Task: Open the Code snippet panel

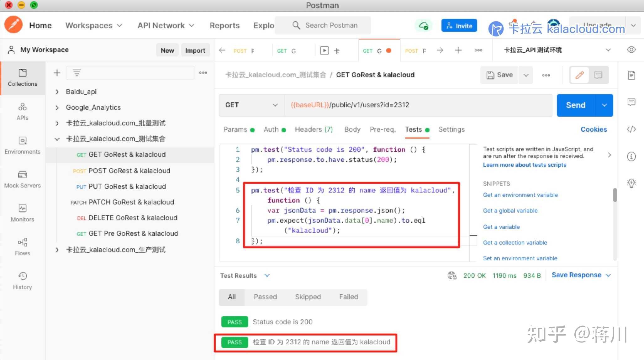Action: pyautogui.click(x=631, y=129)
